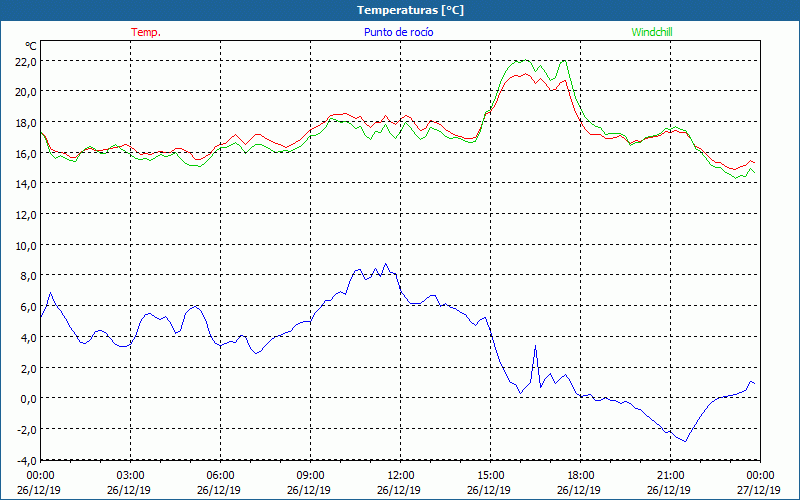
Task: Click the dew point minimum after 21:00
Action: pos(685,441)
